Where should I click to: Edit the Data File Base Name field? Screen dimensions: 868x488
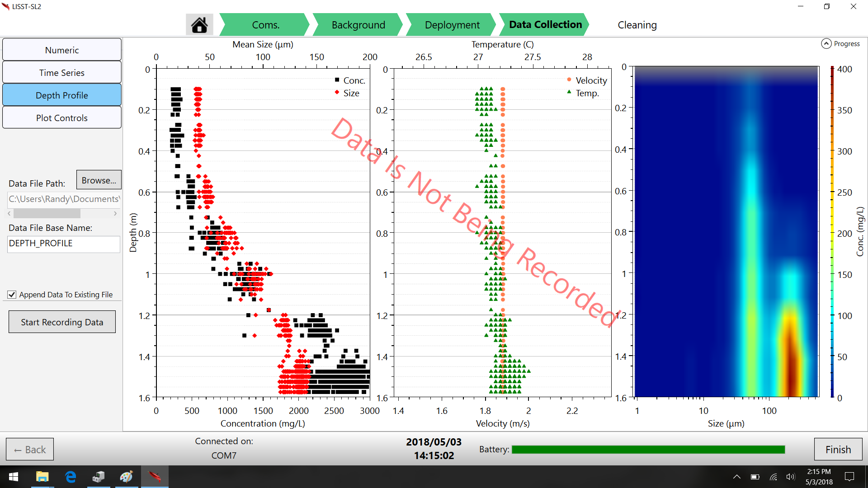coord(63,244)
